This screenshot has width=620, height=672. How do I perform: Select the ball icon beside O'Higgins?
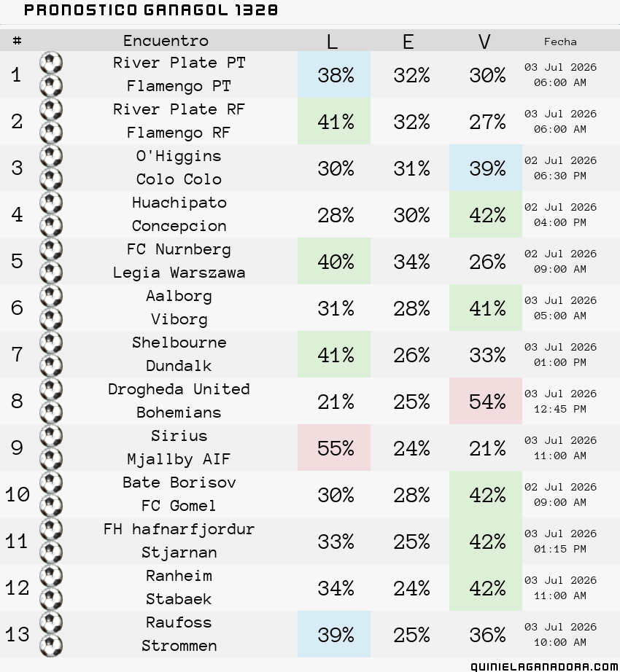coord(51,156)
